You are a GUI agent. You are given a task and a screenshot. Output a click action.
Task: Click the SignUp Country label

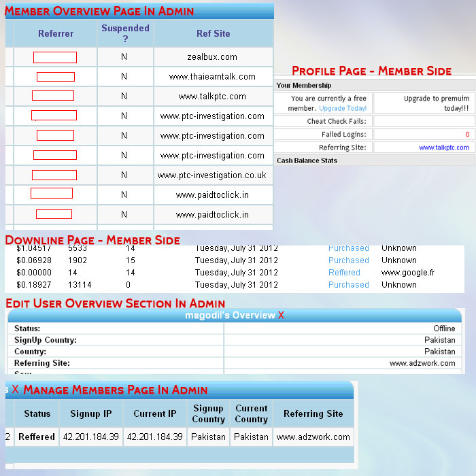click(46, 340)
